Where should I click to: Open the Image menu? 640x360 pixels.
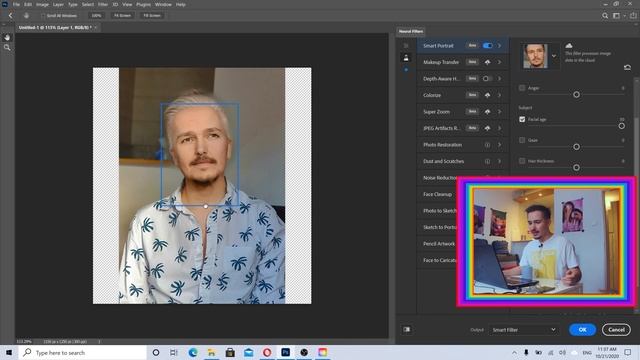click(42, 4)
